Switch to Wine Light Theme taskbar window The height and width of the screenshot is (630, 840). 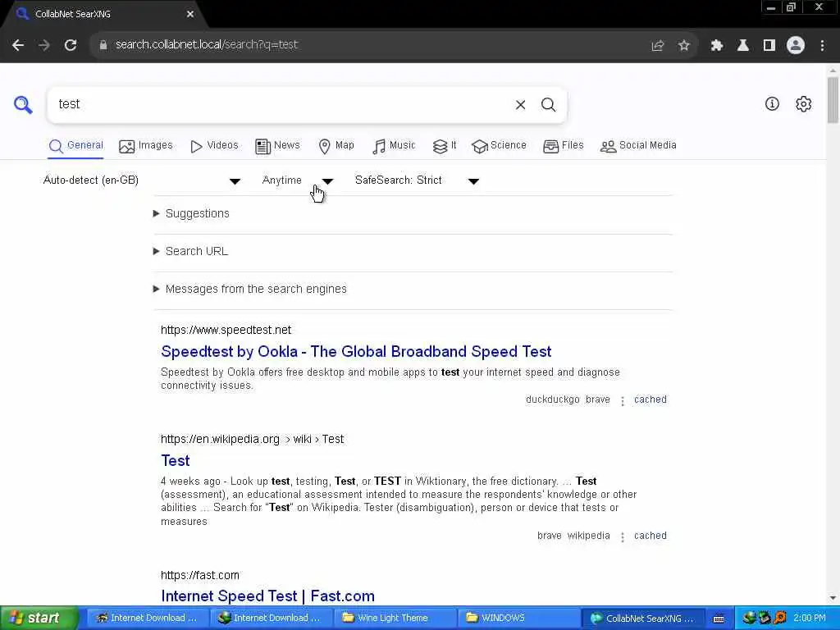(x=396, y=619)
